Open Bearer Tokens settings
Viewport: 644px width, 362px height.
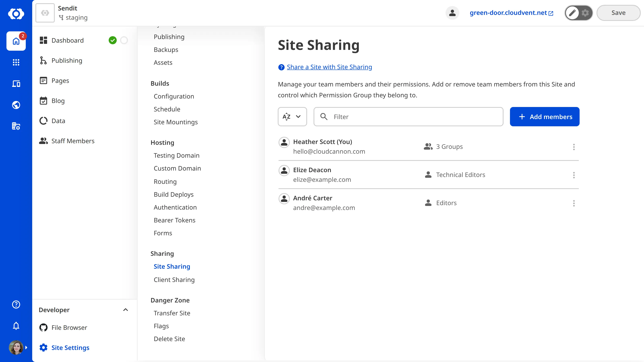tap(174, 220)
